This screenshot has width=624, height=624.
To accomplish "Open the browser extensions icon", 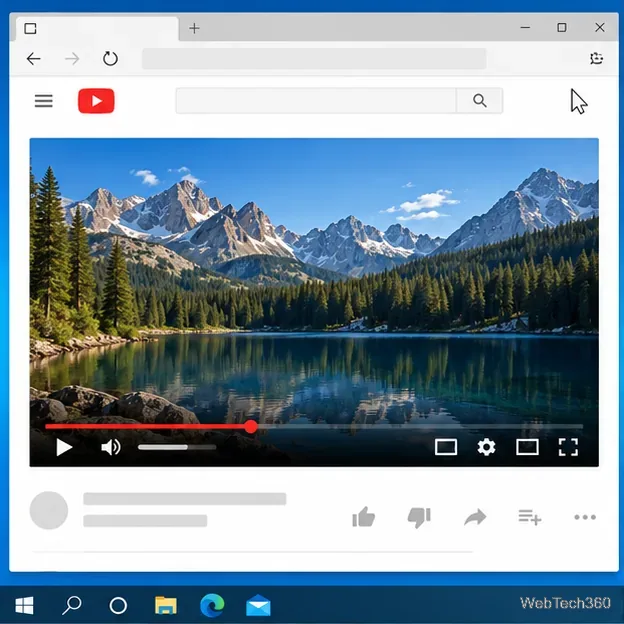I will pos(596,58).
